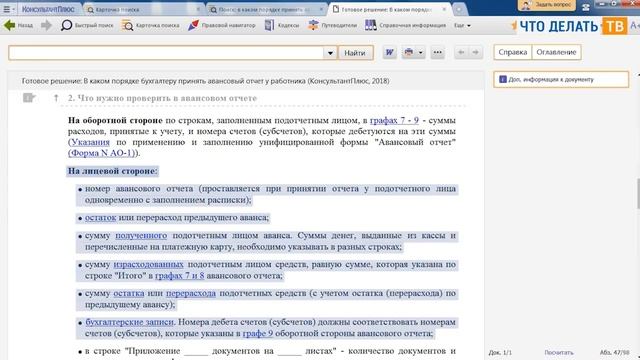The height and width of the screenshot is (360, 640).
Task: Export document to Word
Action: coord(389,52)
